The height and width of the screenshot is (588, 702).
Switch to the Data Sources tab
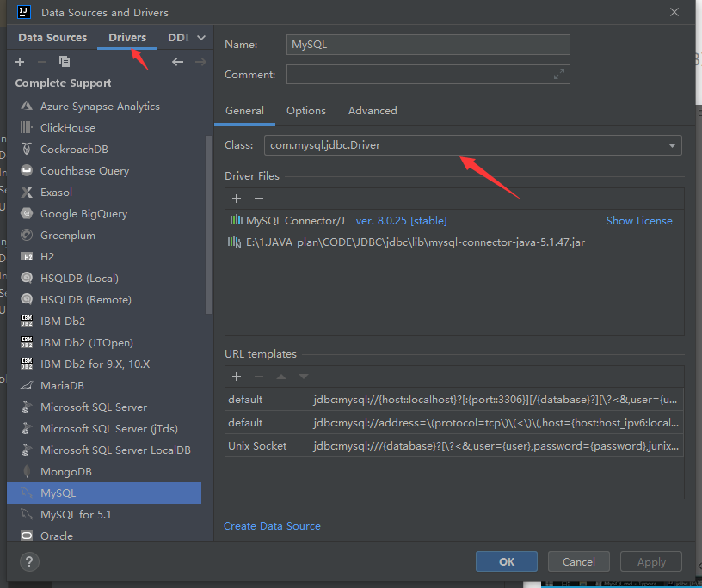52,38
